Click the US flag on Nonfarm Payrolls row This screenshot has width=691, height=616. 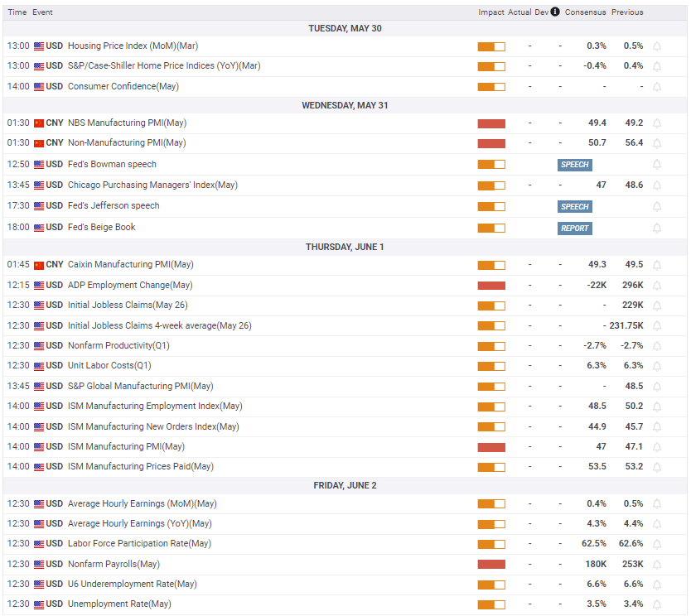[x=39, y=565]
